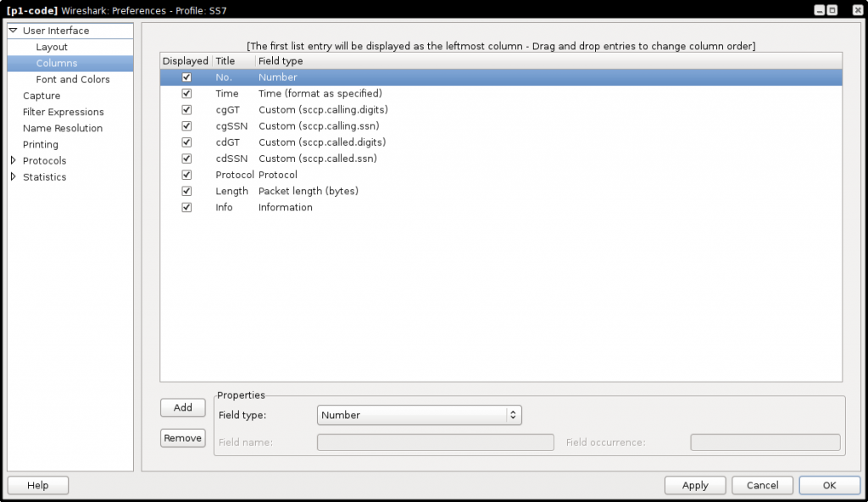The image size is (868, 502).
Task: Open Printing preferences
Action: pyautogui.click(x=41, y=145)
